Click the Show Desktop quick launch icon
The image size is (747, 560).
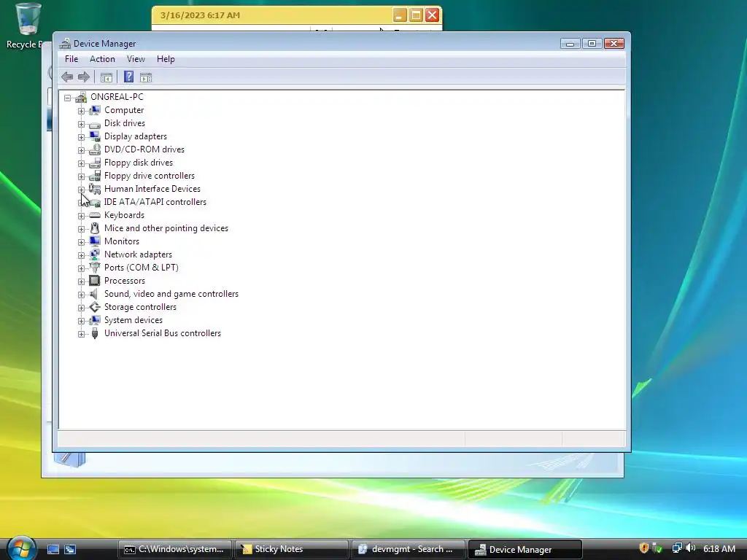pyautogui.click(x=53, y=549)
